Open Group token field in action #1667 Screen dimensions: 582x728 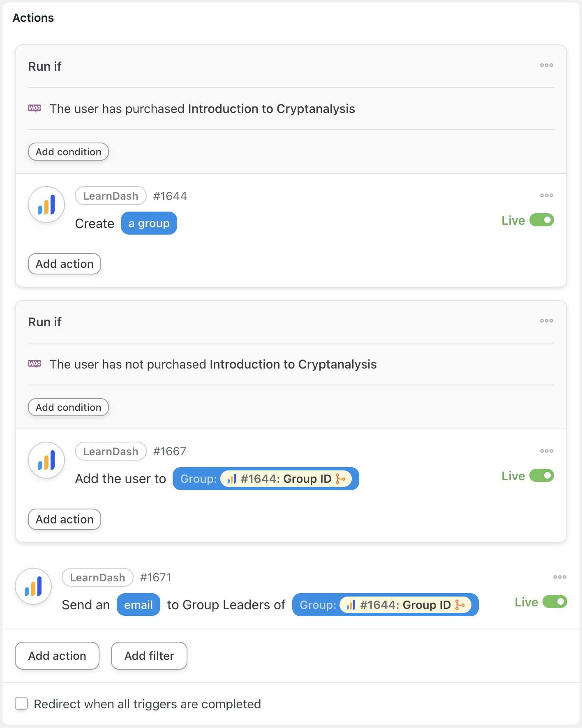266,479
